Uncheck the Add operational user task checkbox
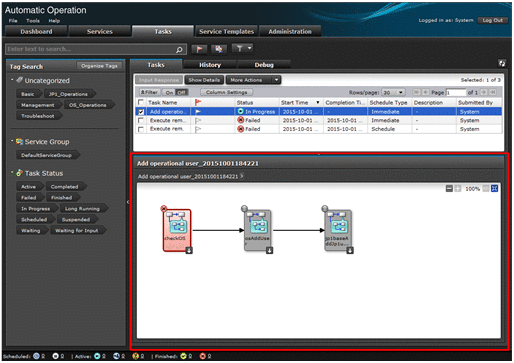 (x=141, y=112)
